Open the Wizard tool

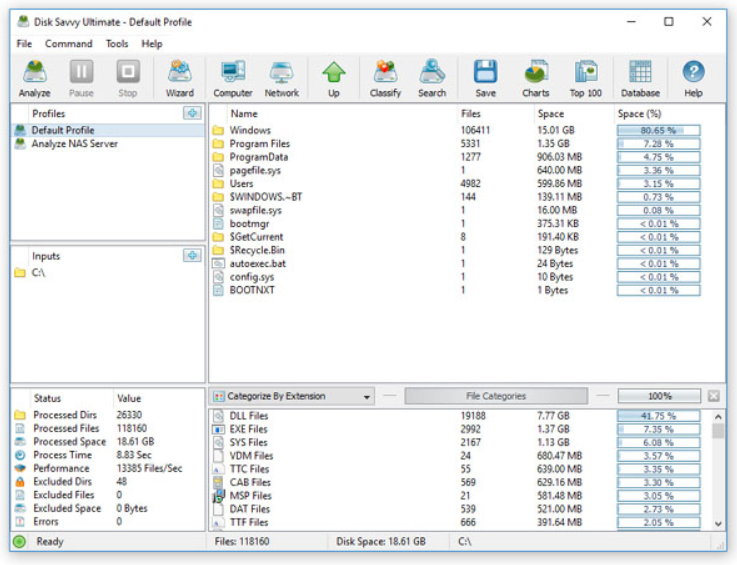click(180, 78)
